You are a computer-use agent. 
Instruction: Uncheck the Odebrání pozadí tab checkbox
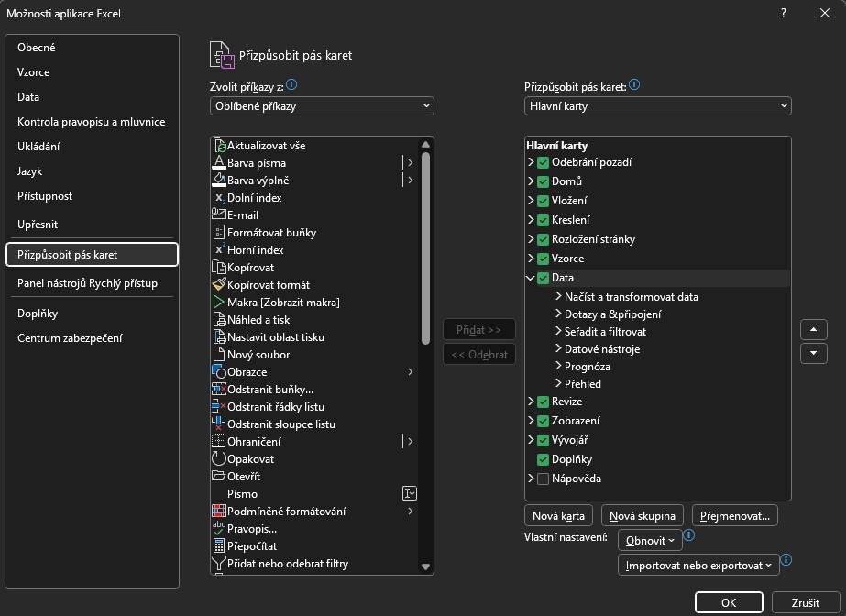click(543, 162)
